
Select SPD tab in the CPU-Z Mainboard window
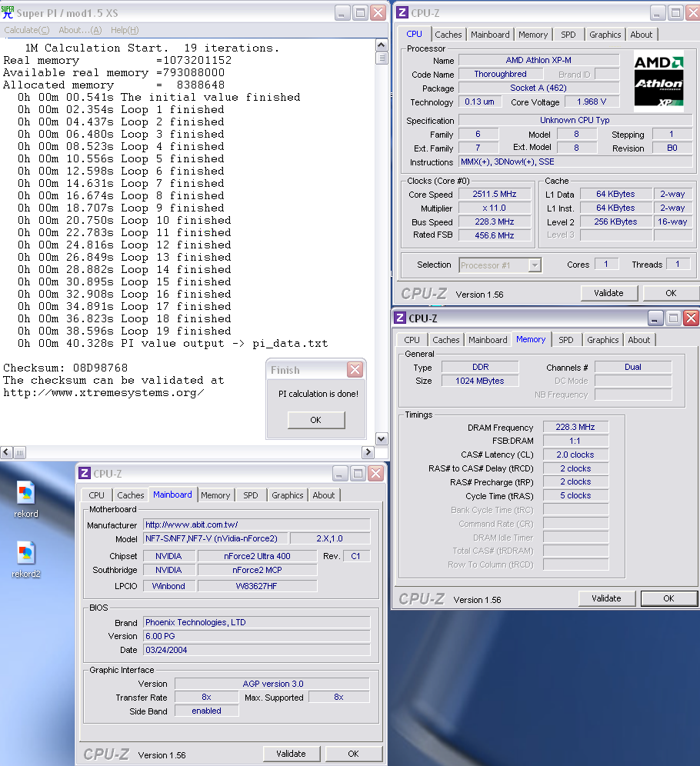click(251, 495)
